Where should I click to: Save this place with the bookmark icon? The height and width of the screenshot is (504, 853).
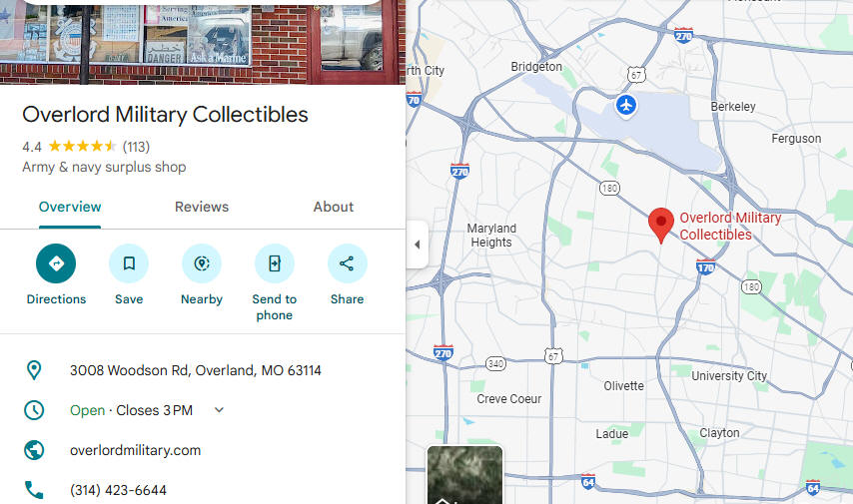[129, 263]
